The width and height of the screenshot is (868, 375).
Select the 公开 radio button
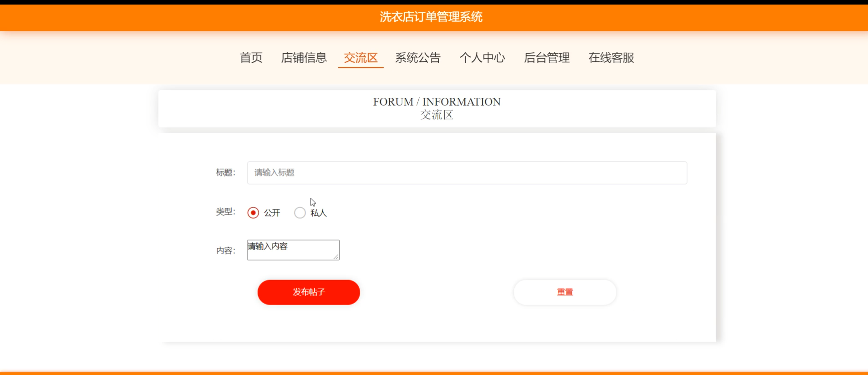coord(253,213)
